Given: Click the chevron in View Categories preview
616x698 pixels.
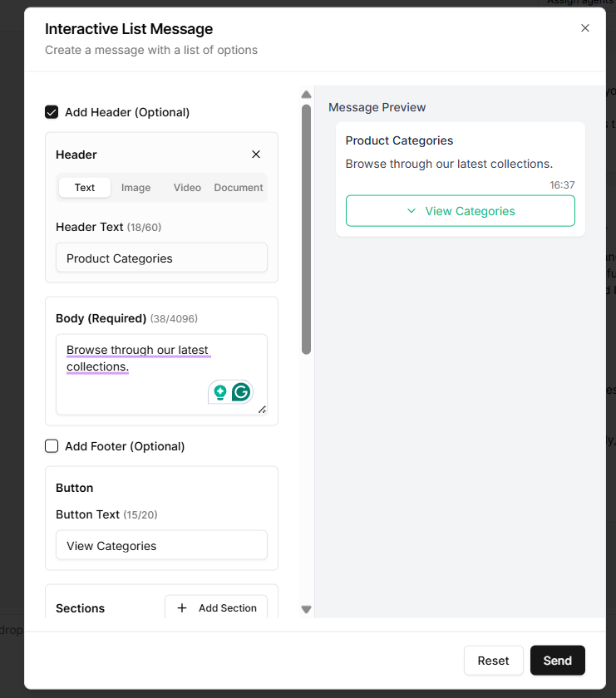Looking at the screenshot, I should tap(411, 211).
